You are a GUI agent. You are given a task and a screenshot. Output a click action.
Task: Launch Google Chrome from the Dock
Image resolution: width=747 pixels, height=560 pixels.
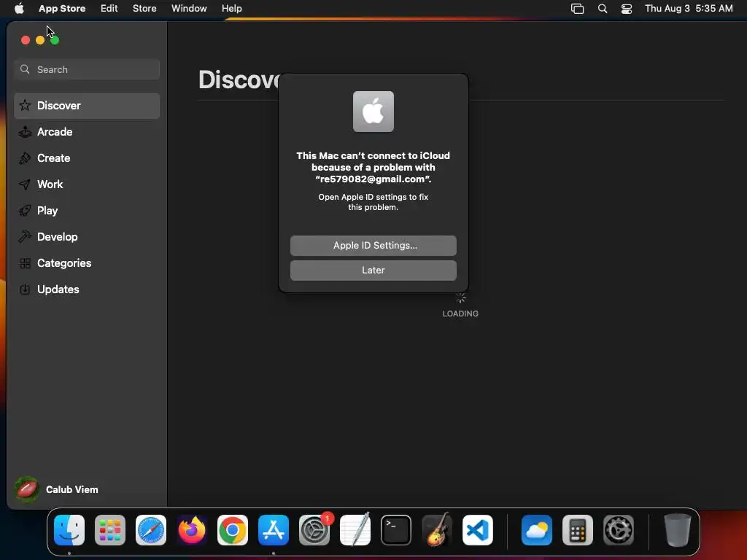click(233, 530)
